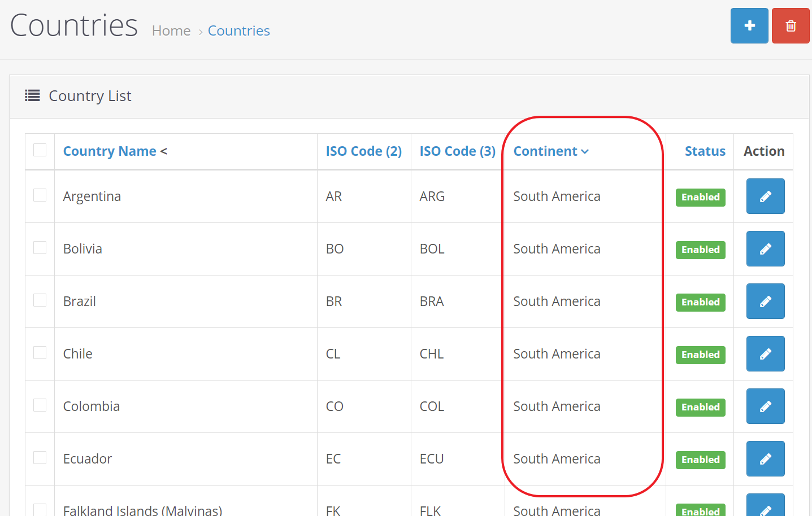Sort by the ISO Code (2) column

(x=363, y=151)
